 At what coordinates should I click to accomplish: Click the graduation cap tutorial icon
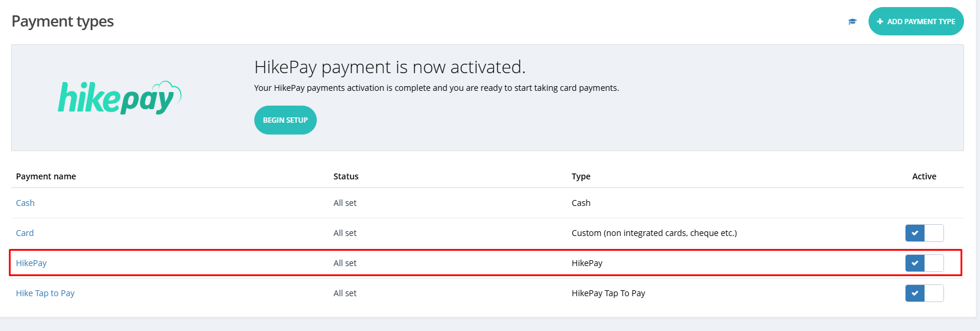pos(852,22)
